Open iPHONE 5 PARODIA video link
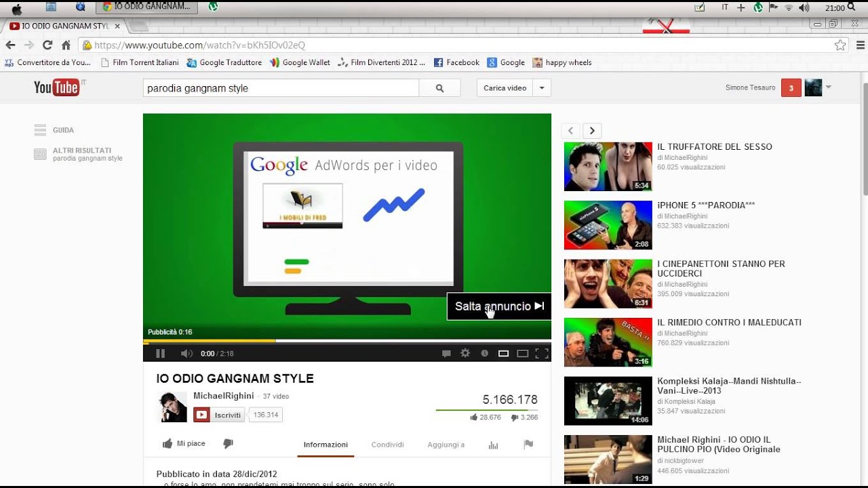868x488 pixels. point(706,205)
